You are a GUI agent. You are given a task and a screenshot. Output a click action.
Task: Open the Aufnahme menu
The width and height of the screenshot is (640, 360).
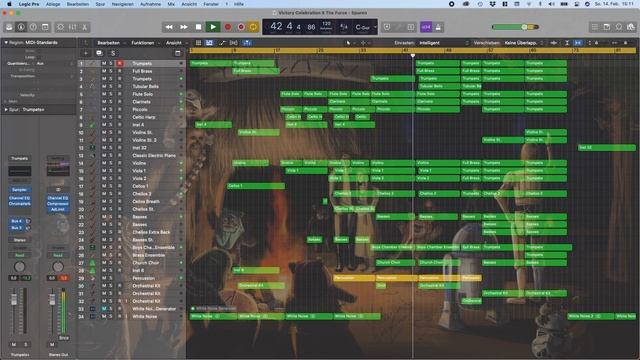[150, 4]
